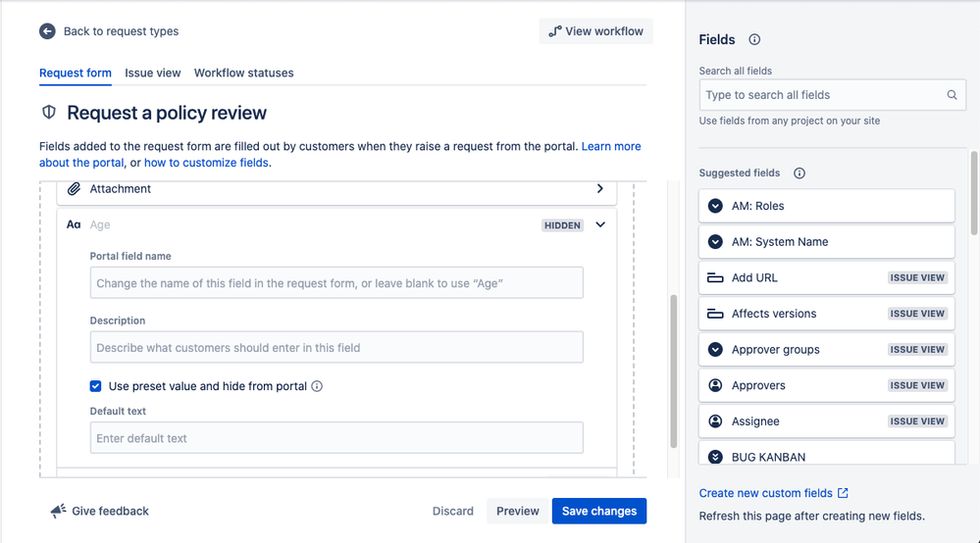Click Discard button
980x543 pixels.
453,512
